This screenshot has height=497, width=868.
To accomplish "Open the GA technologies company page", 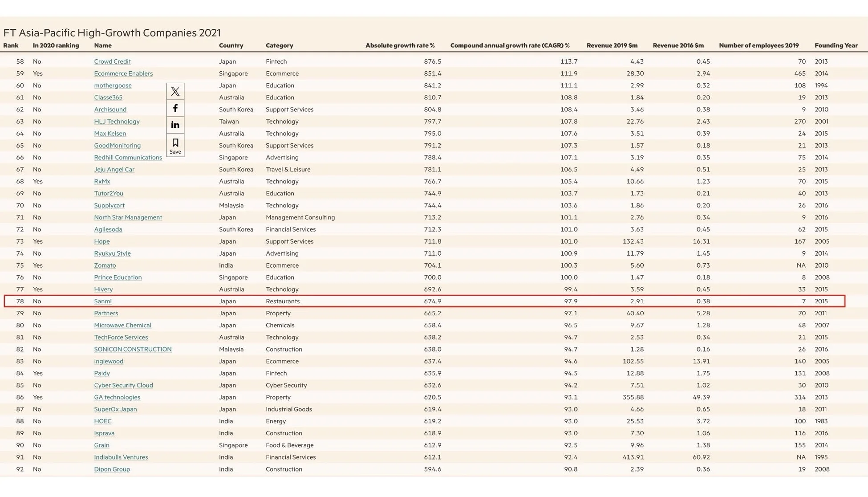I will (x=118, y=397).
